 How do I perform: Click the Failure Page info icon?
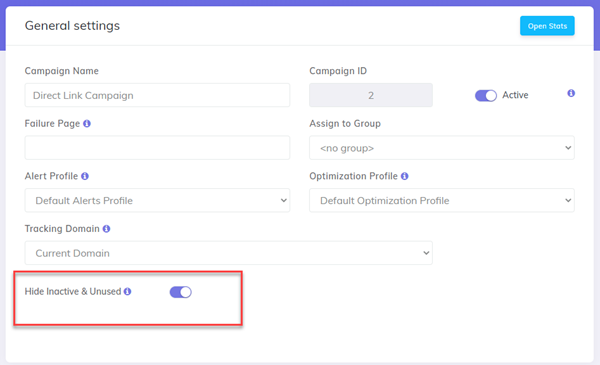pyautogui.click(x=87, y=124)
